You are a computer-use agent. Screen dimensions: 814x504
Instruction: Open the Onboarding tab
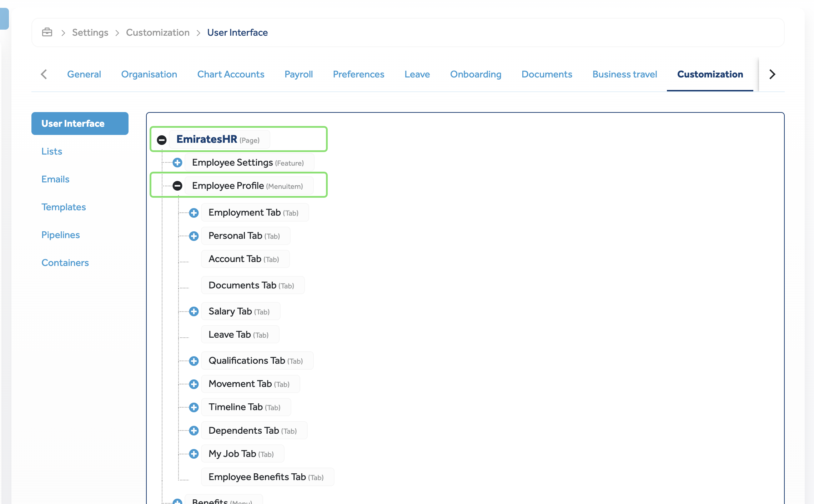tap(476, 74)
